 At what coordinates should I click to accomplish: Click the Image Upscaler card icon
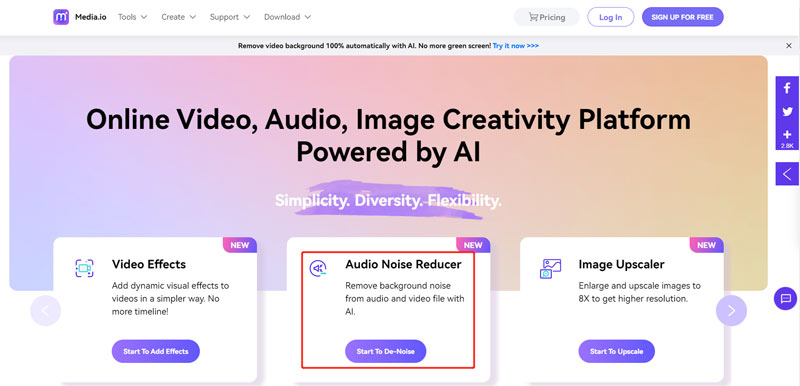[x=551, y=268]
